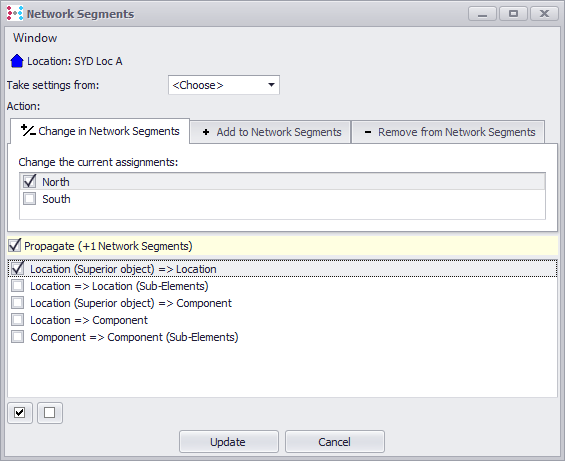Switch to Remove from Network Segments tab
Image resolution: width=565 pixels, height=461 pixels.
click(448, 132)
